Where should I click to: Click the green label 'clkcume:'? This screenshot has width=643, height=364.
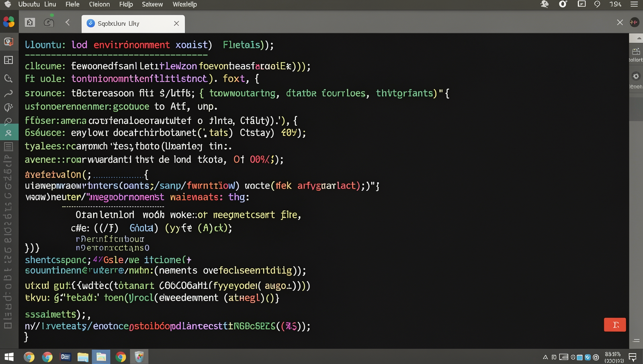click(x=45, y=66)
